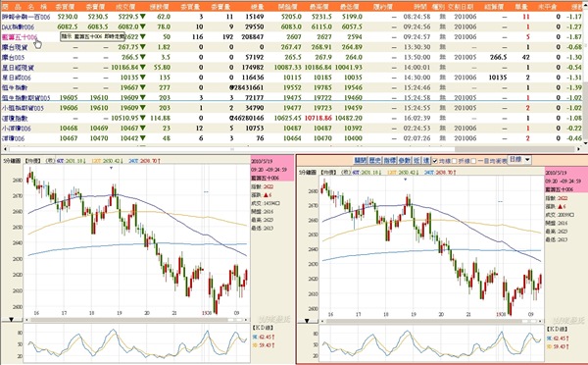The image size is (588, 365).
Task: Click right arrow of left chart scrollbar
Action: (x=246, y=320)
